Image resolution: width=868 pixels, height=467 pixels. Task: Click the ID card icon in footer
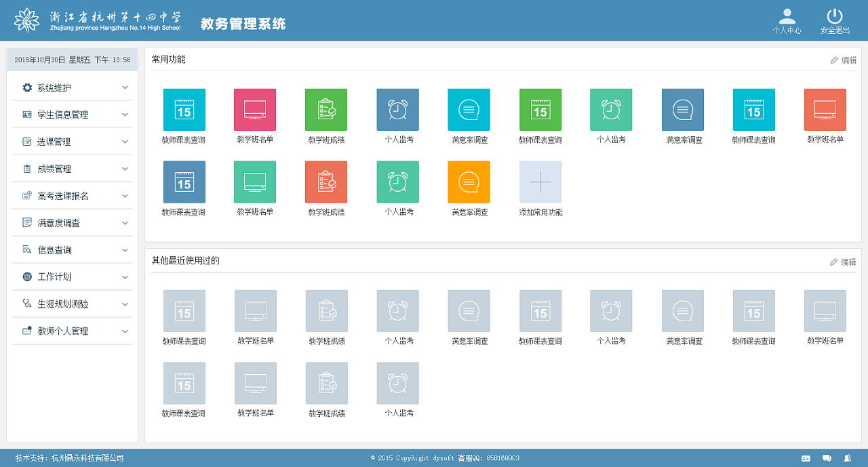click(806, 458)
